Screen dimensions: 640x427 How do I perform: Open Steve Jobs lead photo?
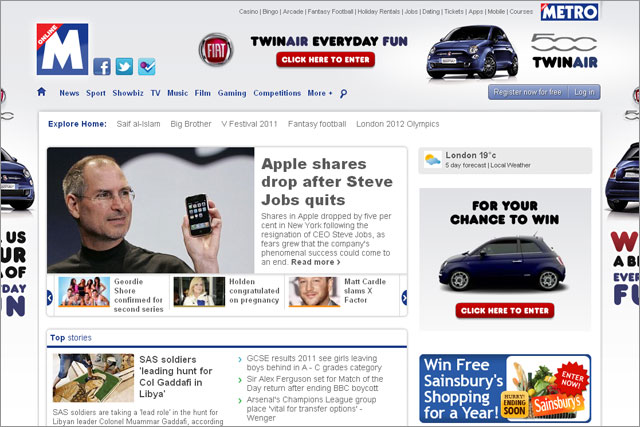click(x=151, y=210)
